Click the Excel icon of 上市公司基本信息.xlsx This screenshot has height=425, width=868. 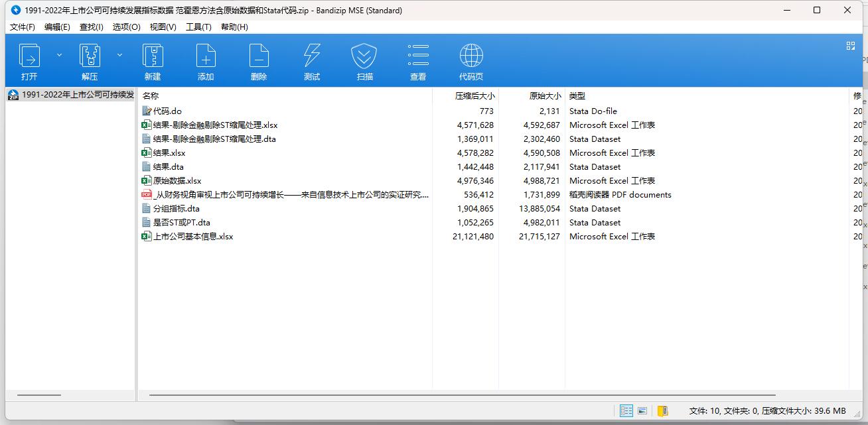pyautogui.click(x=147, y=237)
